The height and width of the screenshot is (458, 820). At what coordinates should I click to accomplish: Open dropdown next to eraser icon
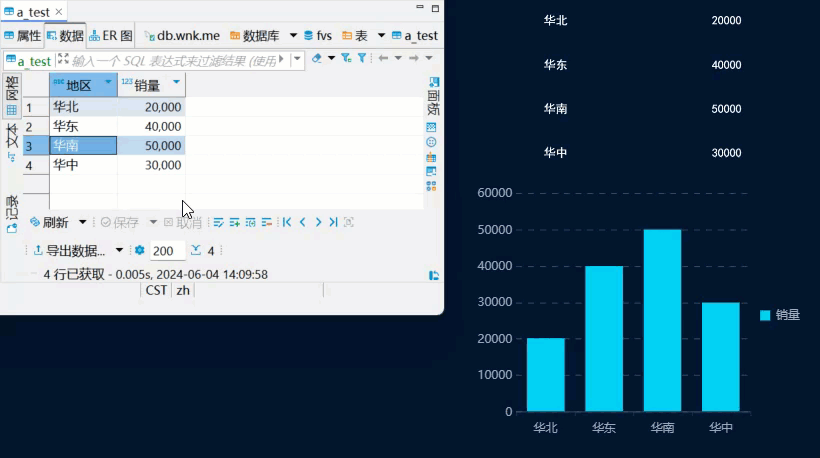click(x=331, y=58)
